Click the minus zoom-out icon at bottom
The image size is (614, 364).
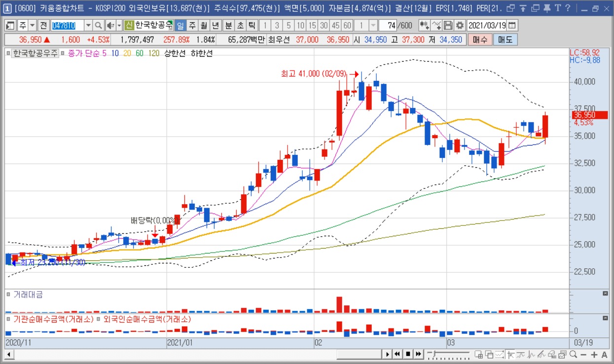pos(583,354)
